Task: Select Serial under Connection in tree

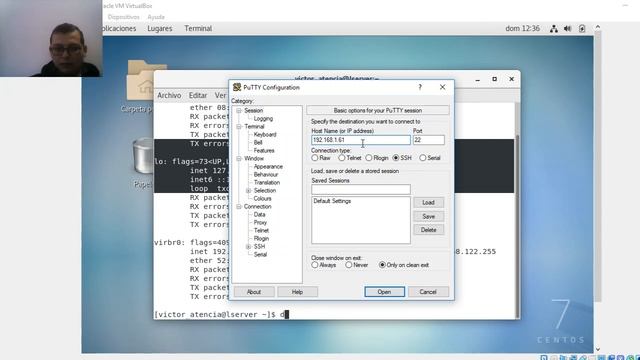Action: pyautogui.click(x=260, y=255)
